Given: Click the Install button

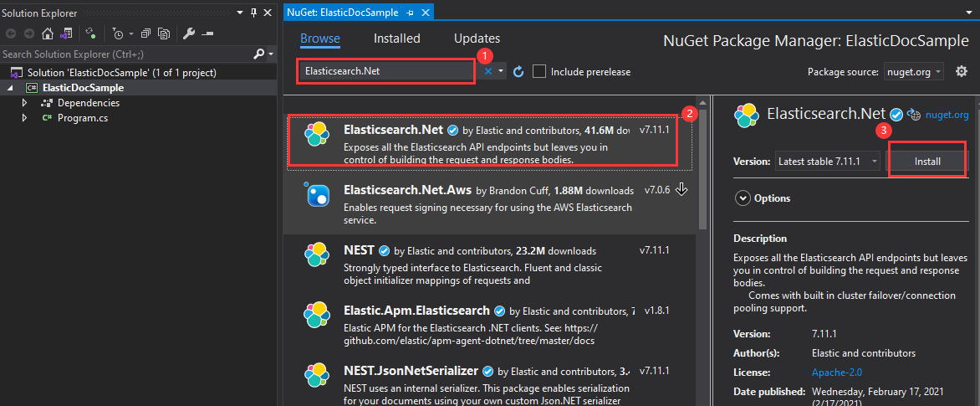Looking at the screenshot, I should point(927,162).
